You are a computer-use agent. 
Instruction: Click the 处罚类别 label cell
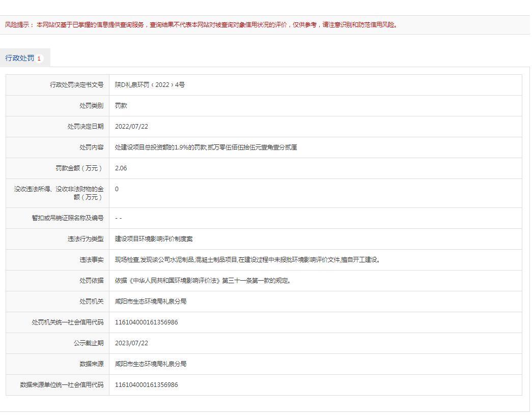point(58,106)
